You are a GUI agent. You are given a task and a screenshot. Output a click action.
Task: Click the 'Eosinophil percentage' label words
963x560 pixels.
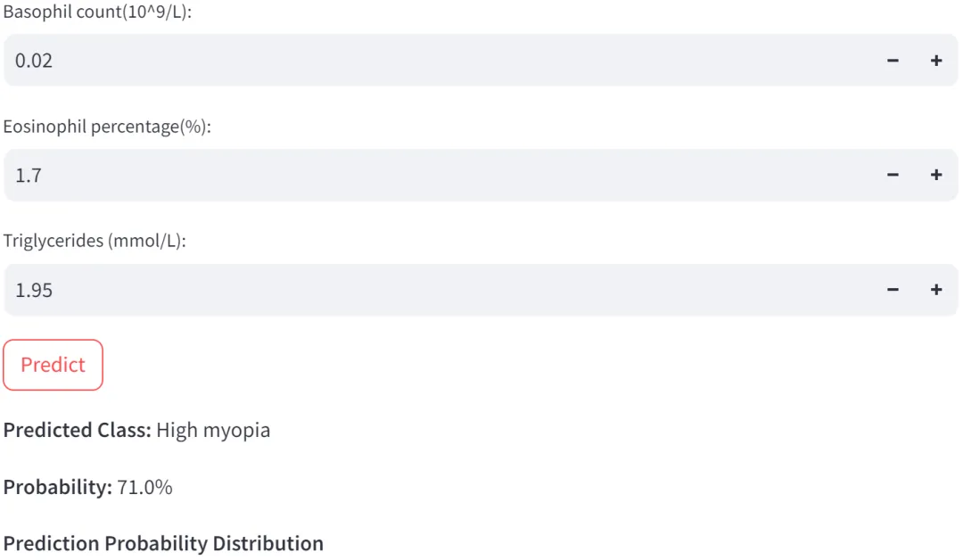pos(91,127)
